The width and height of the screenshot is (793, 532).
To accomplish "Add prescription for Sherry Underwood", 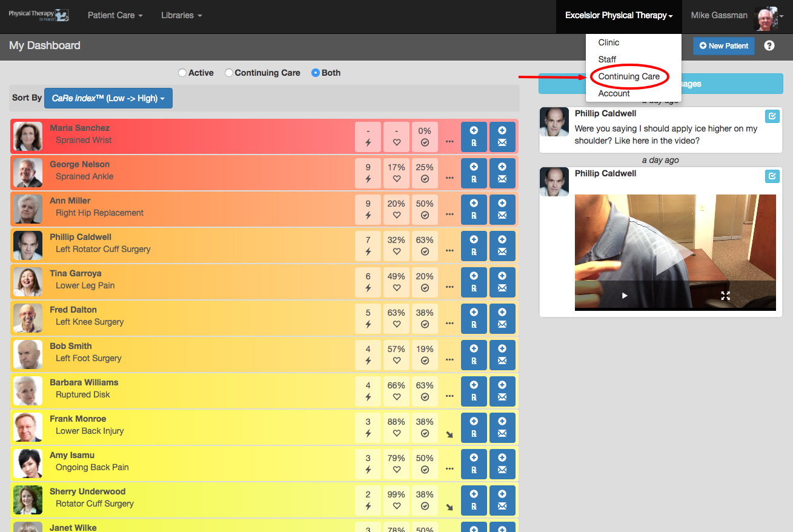I will [474, 500].
